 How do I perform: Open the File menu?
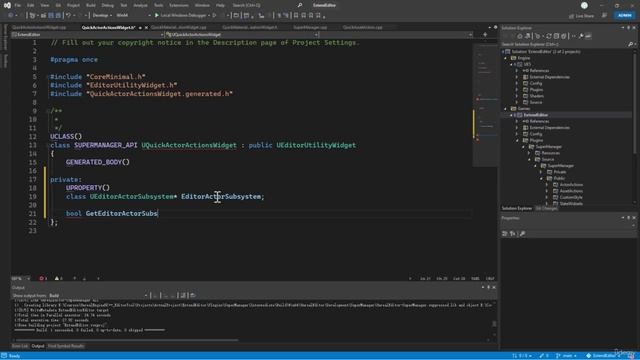point(17,5)
